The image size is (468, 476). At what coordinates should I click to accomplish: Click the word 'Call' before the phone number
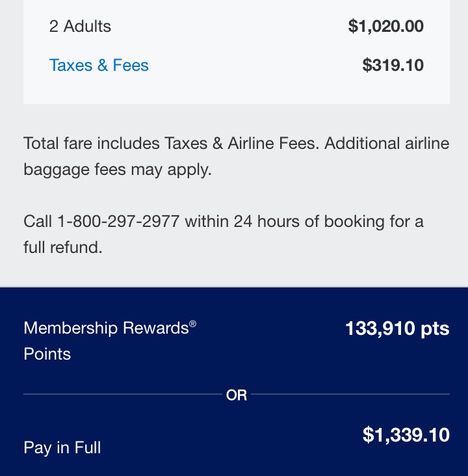[x=38, y=222]
